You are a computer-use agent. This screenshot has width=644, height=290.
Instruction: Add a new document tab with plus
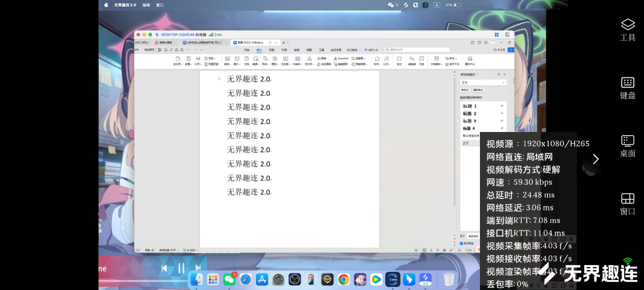click(284, 42)
